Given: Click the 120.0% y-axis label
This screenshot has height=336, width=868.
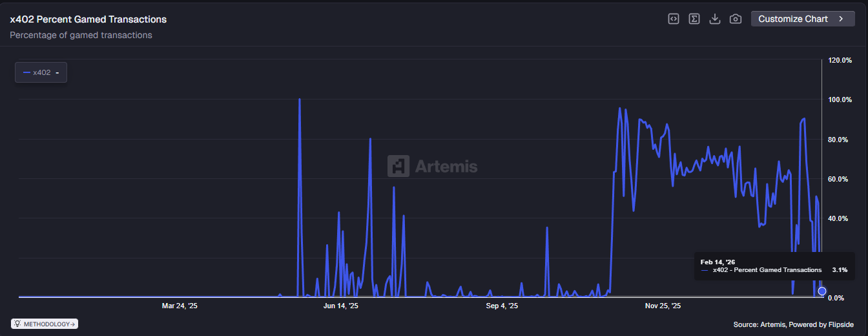Looking at the screenshot, I should pos(840,60).
